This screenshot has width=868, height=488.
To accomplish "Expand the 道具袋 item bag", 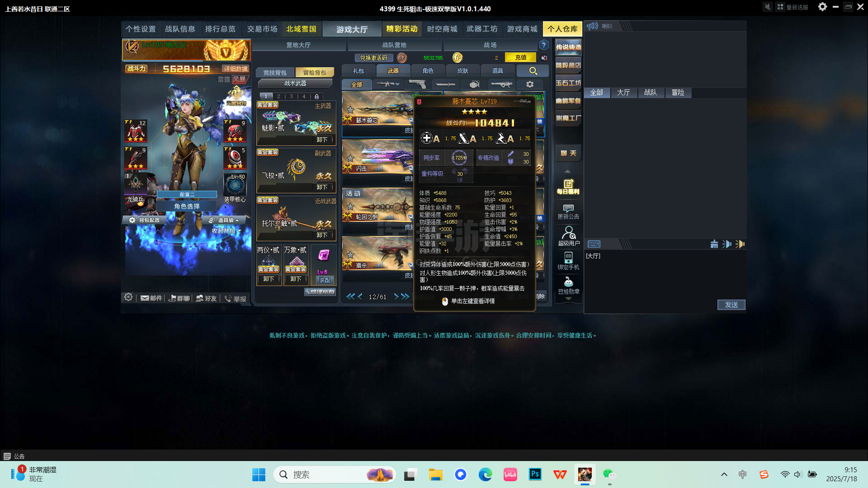I will [x=224, y=220].
